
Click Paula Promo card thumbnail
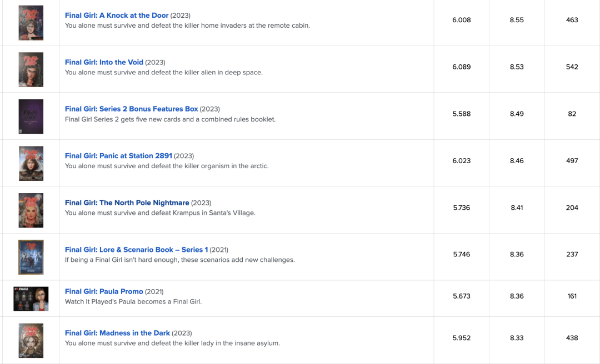(31, 299)
